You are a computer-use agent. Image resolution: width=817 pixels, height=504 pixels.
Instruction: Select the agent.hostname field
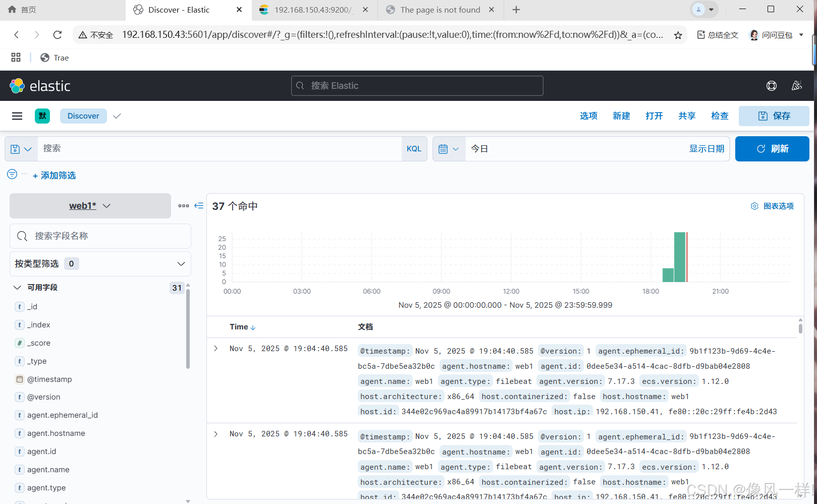56,433
